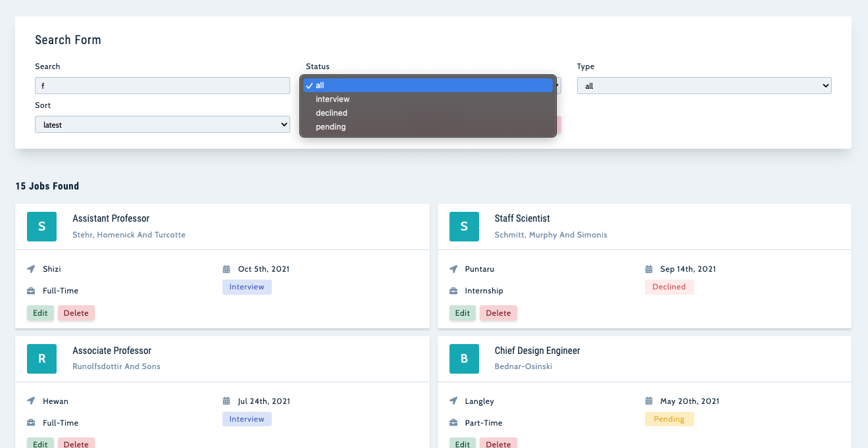The height and width of the screenshot is (448, 868).
Task: Click the calendar icon beside May 20th, 2021
Action: pyautogui.click(x=649, y=401)
